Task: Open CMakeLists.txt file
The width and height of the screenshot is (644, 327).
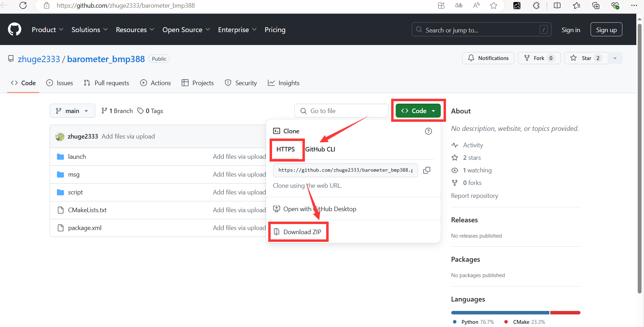Action: 87,210
